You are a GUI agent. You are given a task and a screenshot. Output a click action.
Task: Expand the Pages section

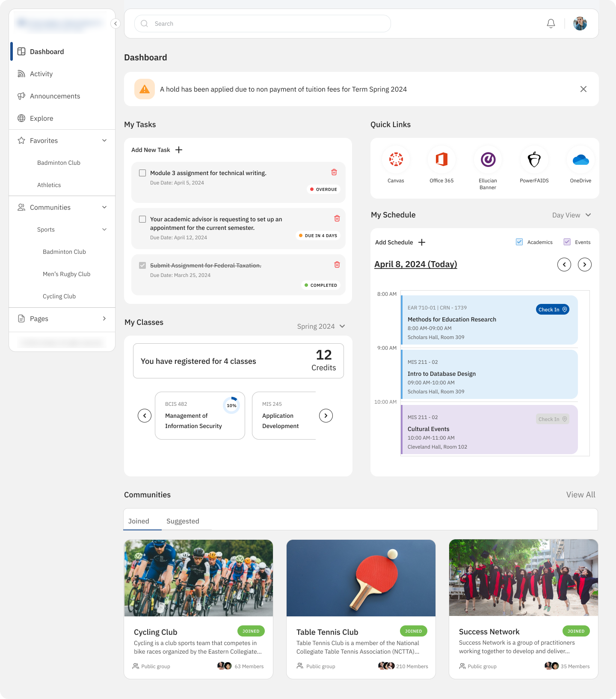[104, 318]
